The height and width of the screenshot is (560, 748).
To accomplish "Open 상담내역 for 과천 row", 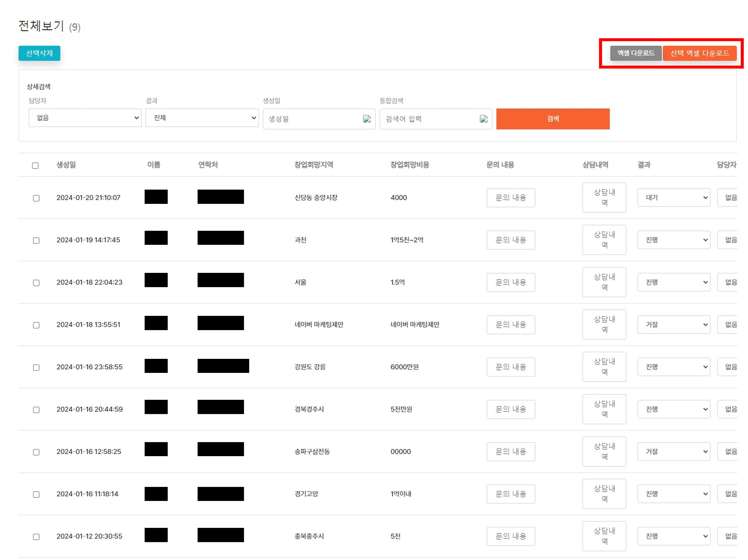I will point(604,240).
